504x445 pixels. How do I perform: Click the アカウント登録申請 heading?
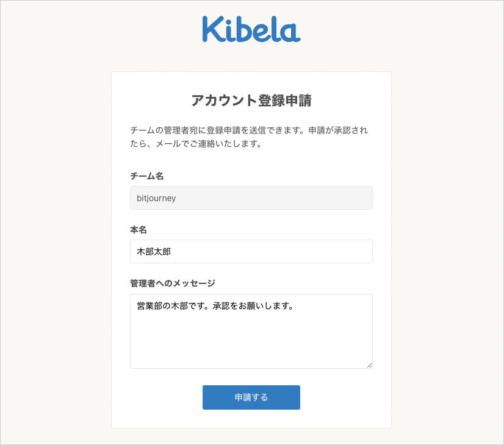[251, 101]
